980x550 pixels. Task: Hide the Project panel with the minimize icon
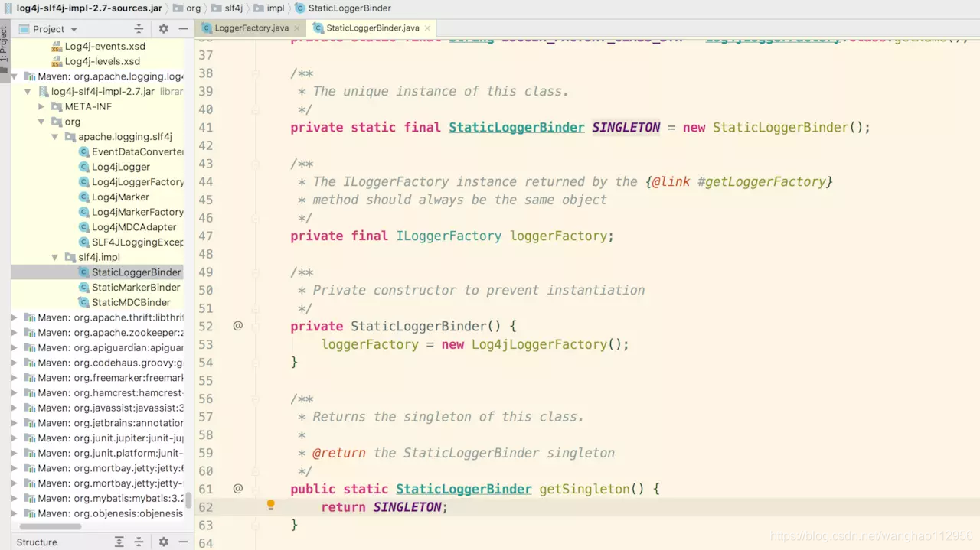pos(183,29)
